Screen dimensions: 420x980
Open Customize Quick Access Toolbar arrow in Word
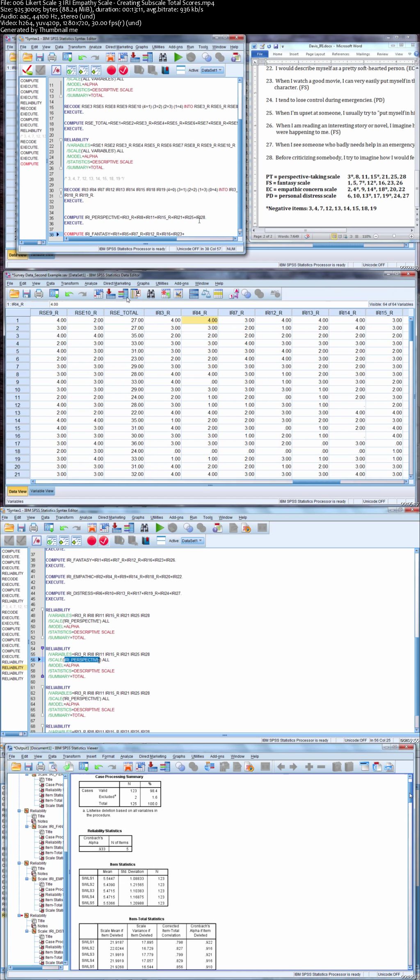(283, 46)
